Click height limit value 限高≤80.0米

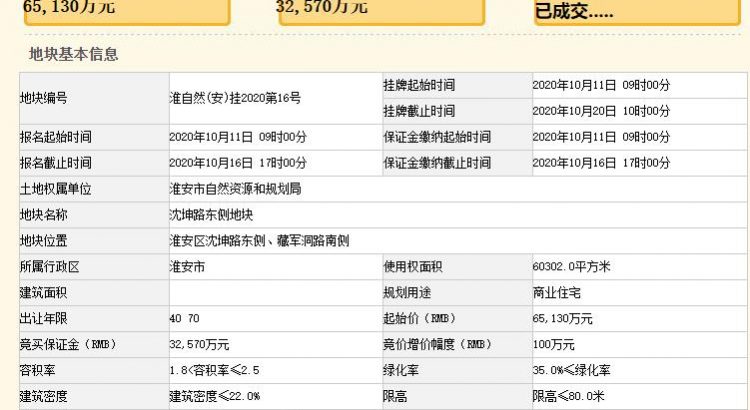(x=569, y=397)
